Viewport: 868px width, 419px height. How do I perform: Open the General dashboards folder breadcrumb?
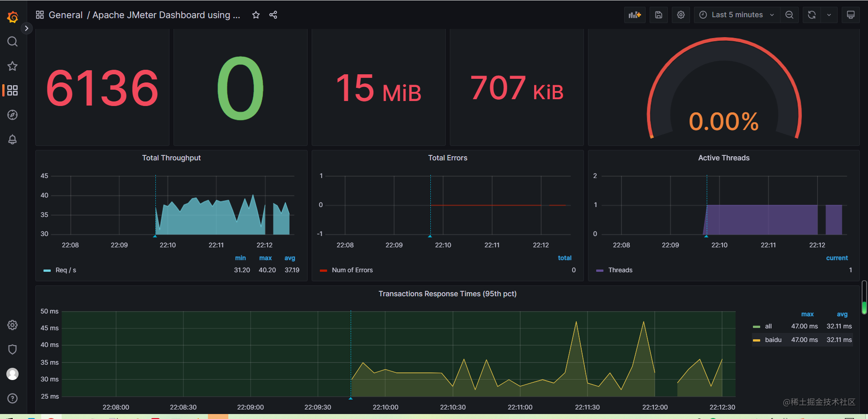[66, 14]
